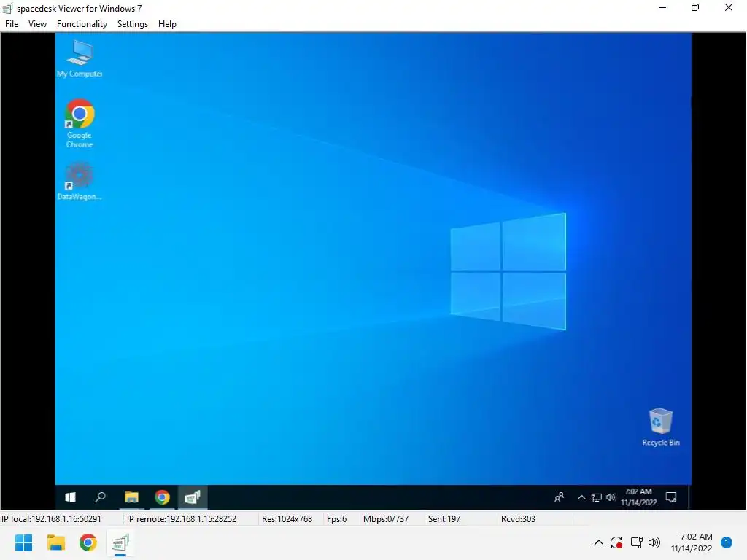Open the Help menu

point(167,24)
